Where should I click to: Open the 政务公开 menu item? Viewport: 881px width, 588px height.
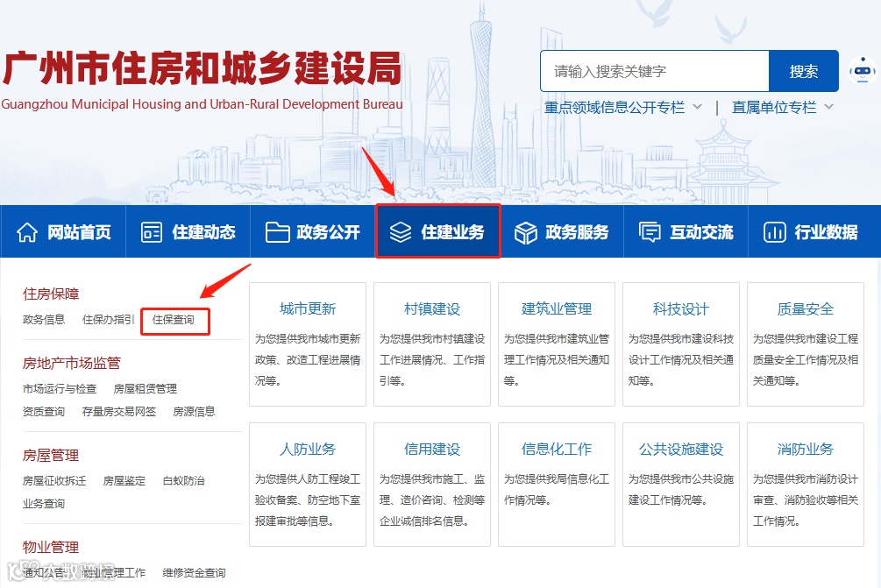coord(313,231)
